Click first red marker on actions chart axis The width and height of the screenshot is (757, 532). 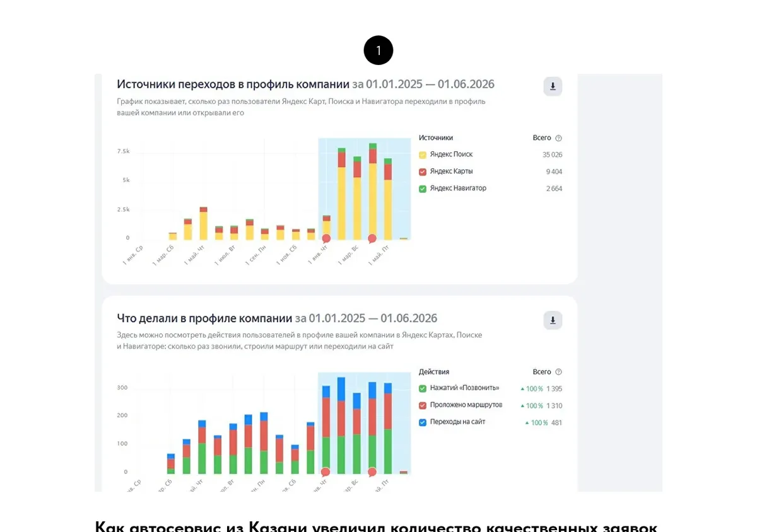click(326, 471)
